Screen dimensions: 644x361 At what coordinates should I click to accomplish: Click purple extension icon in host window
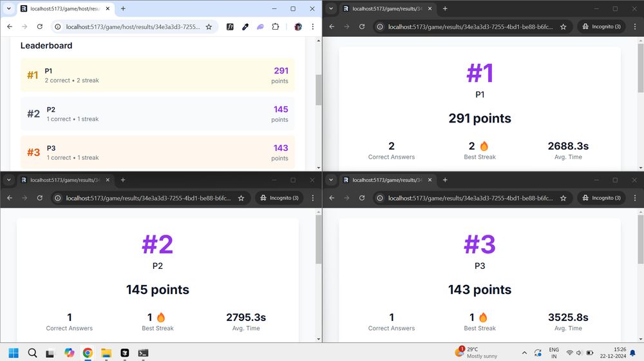click(x=260, y=26)
